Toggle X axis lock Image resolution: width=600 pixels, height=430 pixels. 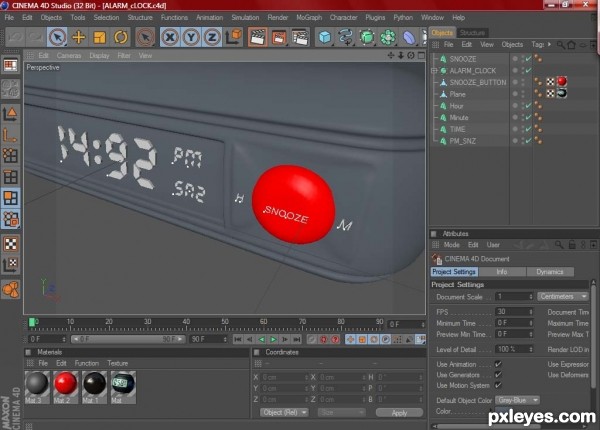point(170,37)
